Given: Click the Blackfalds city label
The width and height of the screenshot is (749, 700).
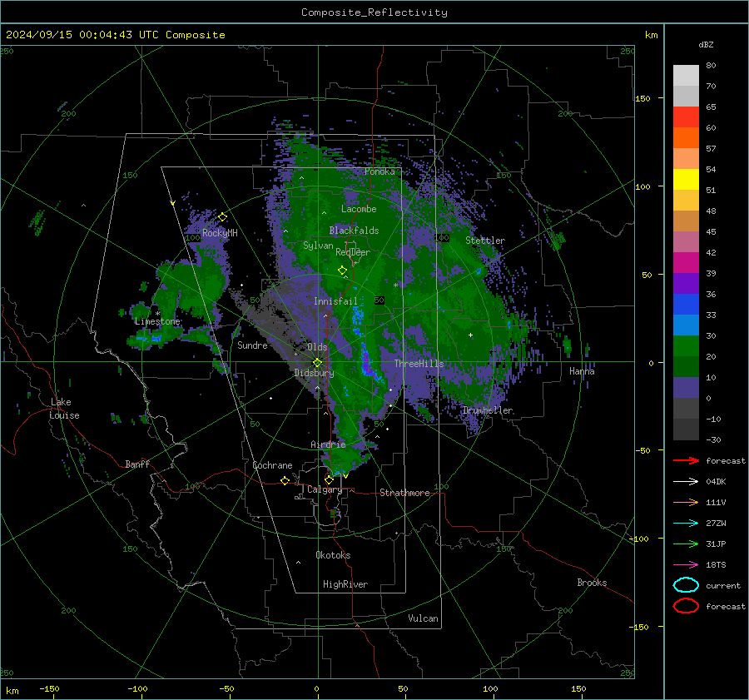Looking at the screenshot, I should pyautogui.click(x=354, y=231).
